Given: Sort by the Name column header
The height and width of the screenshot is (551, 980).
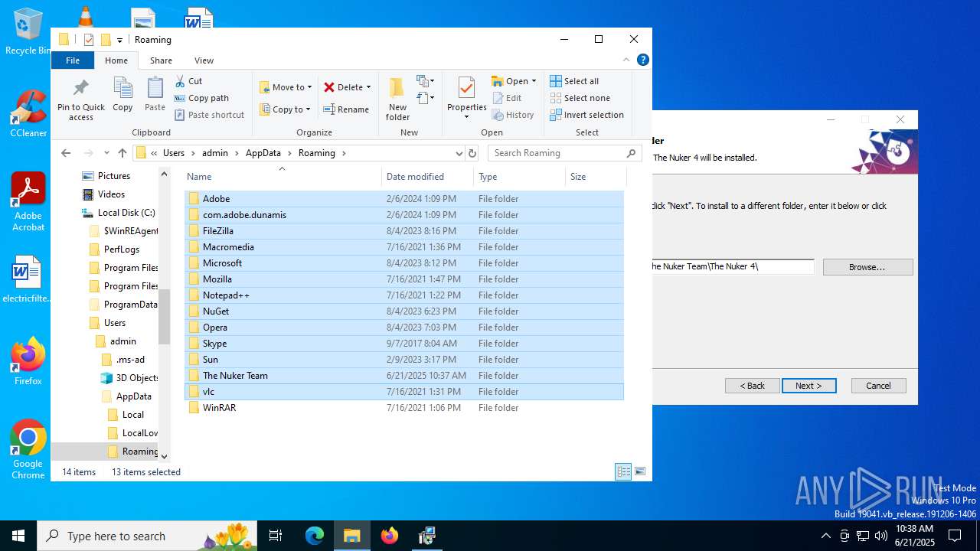Looking at the screenshot, I should [282, 177].
